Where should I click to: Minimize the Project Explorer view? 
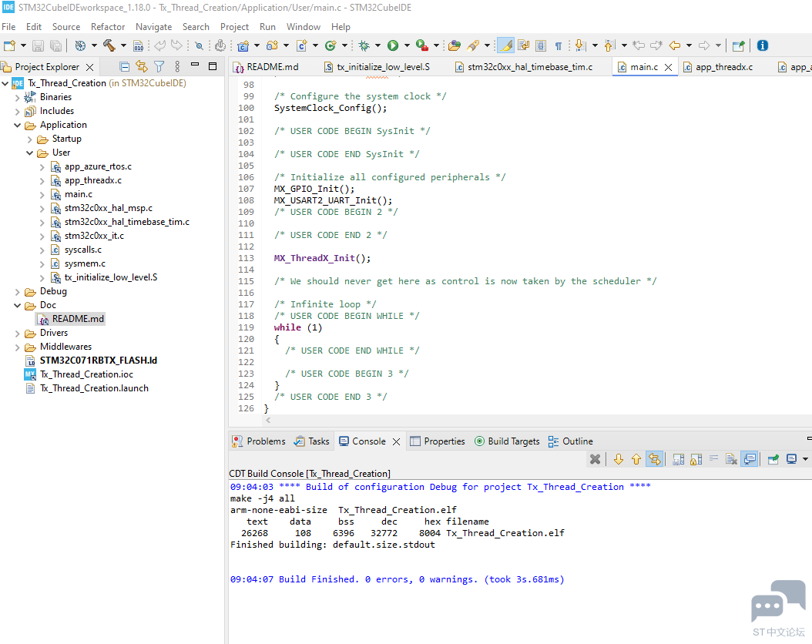(x=195, y=65)
